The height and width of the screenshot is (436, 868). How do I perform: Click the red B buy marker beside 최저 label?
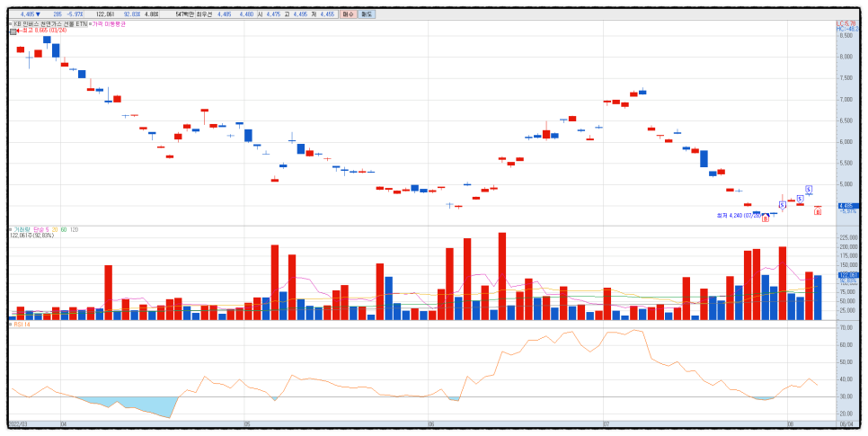point(766,218)
